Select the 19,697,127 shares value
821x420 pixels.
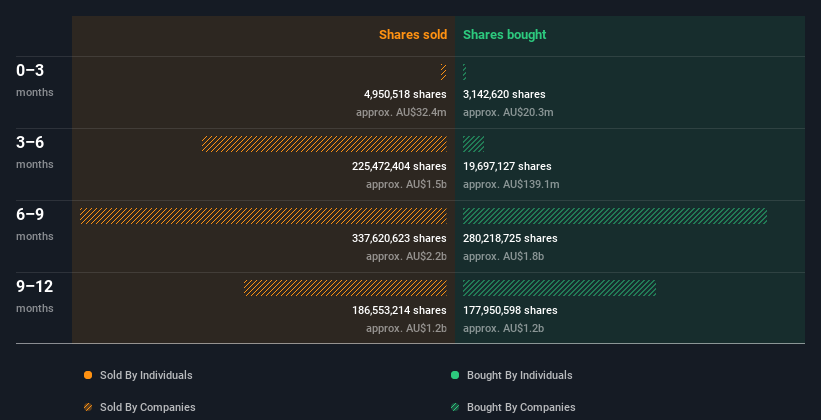[x=507, y=166]
